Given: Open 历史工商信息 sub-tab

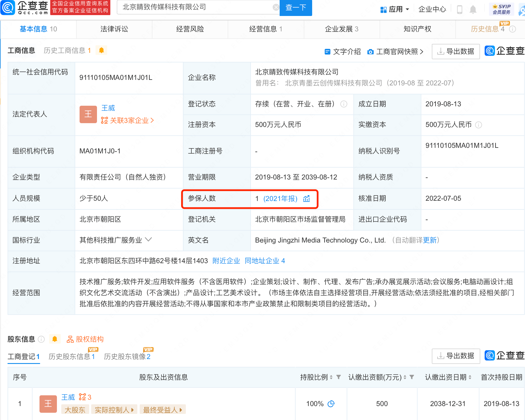Looking at the screenshot, I should 67,51.
